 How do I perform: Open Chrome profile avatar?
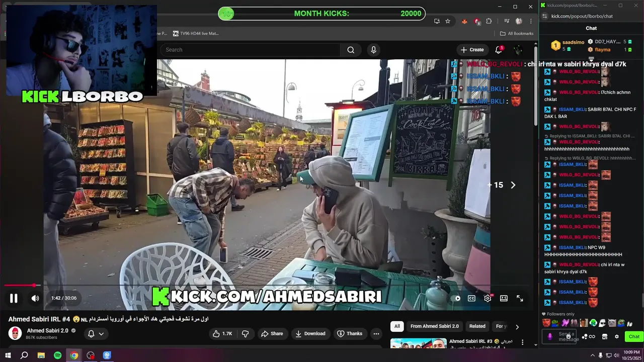click(x=519, y=21)
